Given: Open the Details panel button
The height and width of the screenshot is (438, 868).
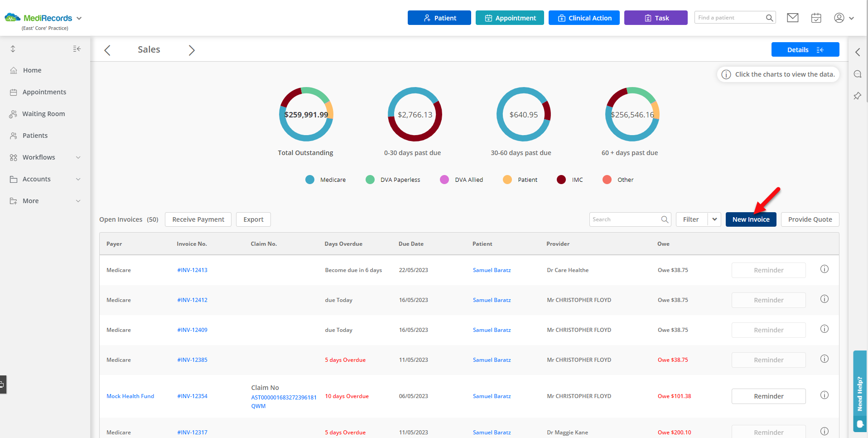Looking at the screenshot, I should pyautogui.click(x=805, y=49).
